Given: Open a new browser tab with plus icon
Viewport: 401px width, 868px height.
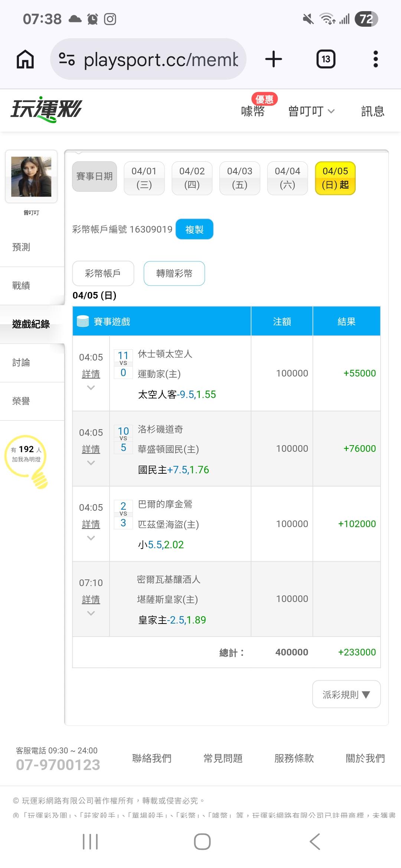Looking at the screenshot, I should (274, 59).
